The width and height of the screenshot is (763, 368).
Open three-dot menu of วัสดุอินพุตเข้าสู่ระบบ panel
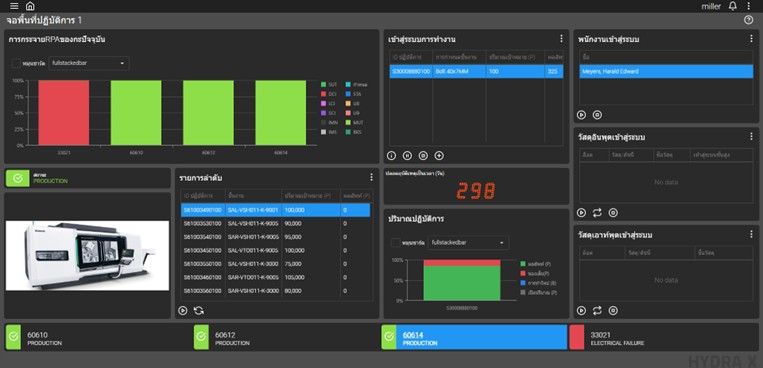(x=751, y=136)
